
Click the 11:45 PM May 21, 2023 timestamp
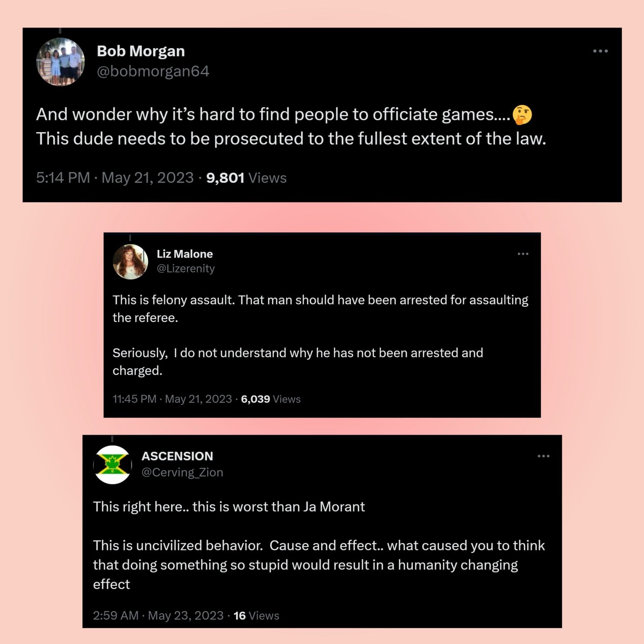pyautogui.click(x=172, y=399)
